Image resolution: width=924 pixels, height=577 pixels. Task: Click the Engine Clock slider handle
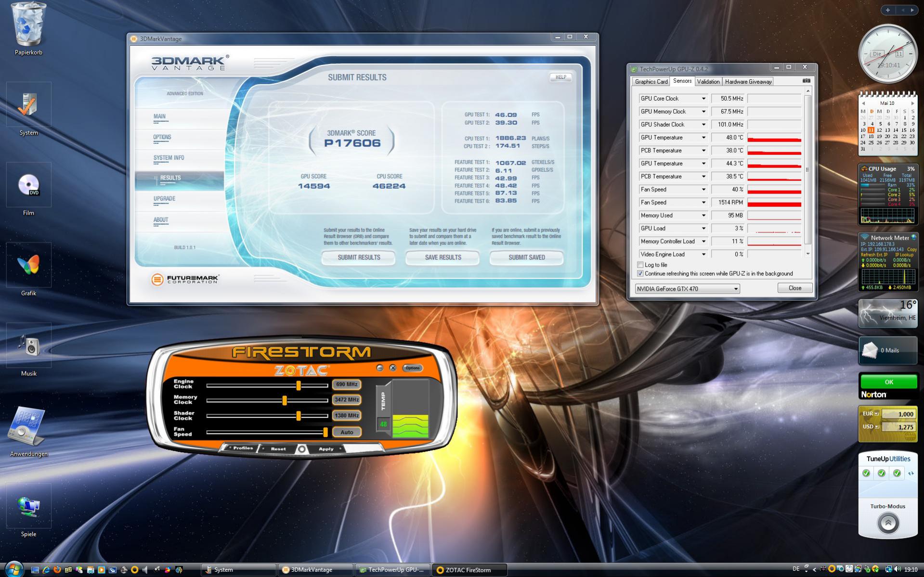(299, 385)
